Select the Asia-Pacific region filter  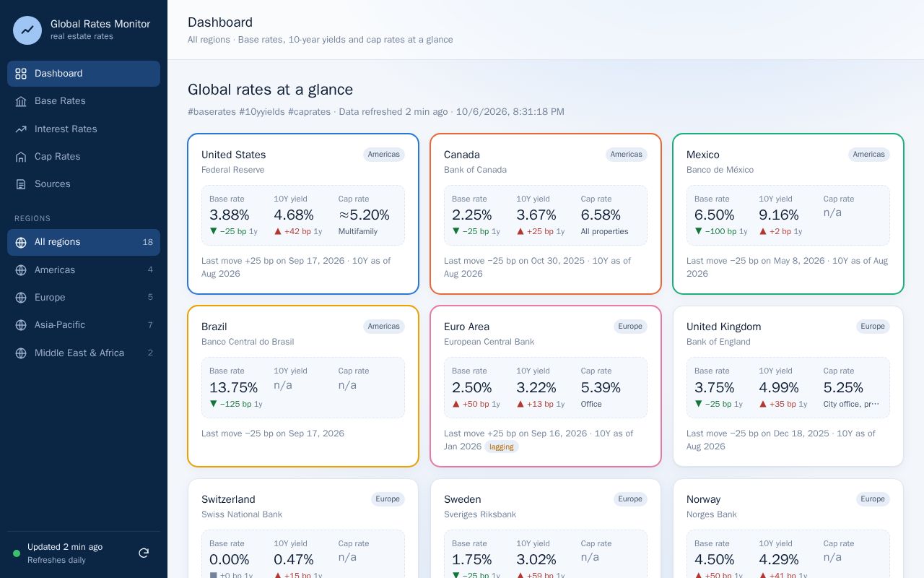point(84,325)
